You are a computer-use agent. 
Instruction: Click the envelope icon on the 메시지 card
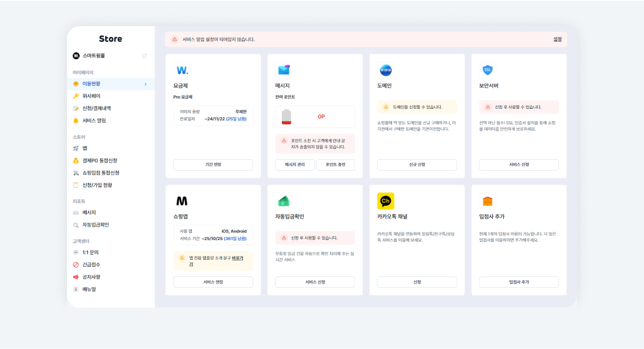(x=284, y=70)
